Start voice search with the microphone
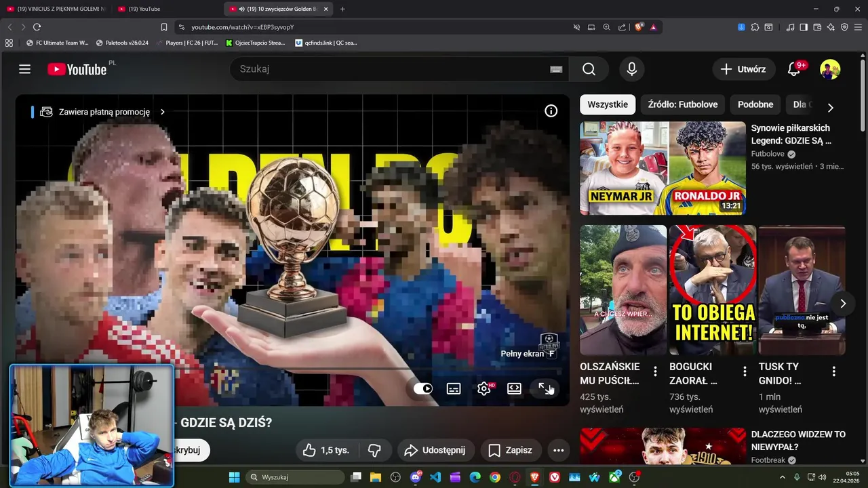This screenshot has width=868, height=488. point(631,69)
